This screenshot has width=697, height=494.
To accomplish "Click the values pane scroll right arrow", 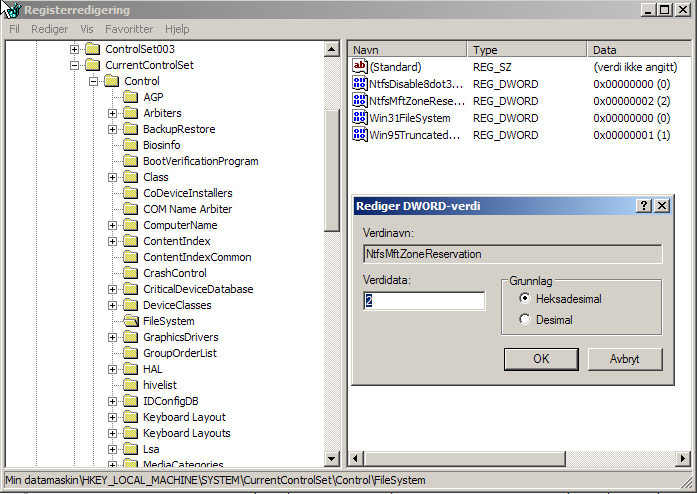I will pyautogui.click(x=684, y=458).
